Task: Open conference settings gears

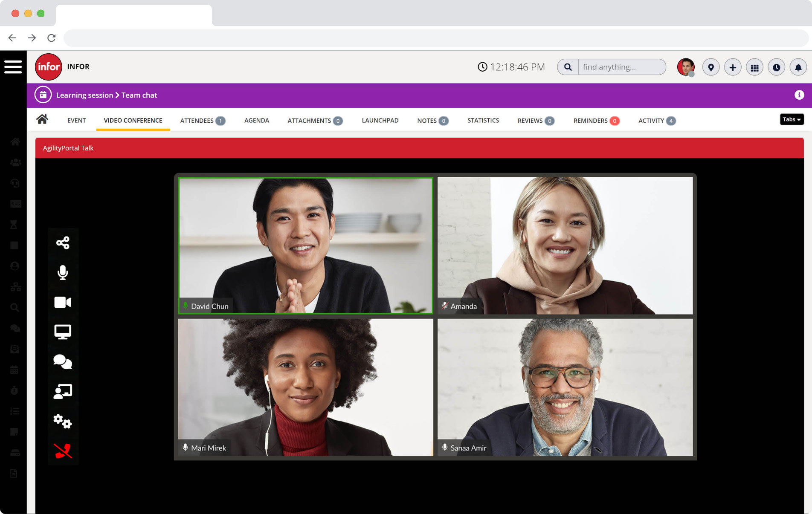Action: pos(63,421)
